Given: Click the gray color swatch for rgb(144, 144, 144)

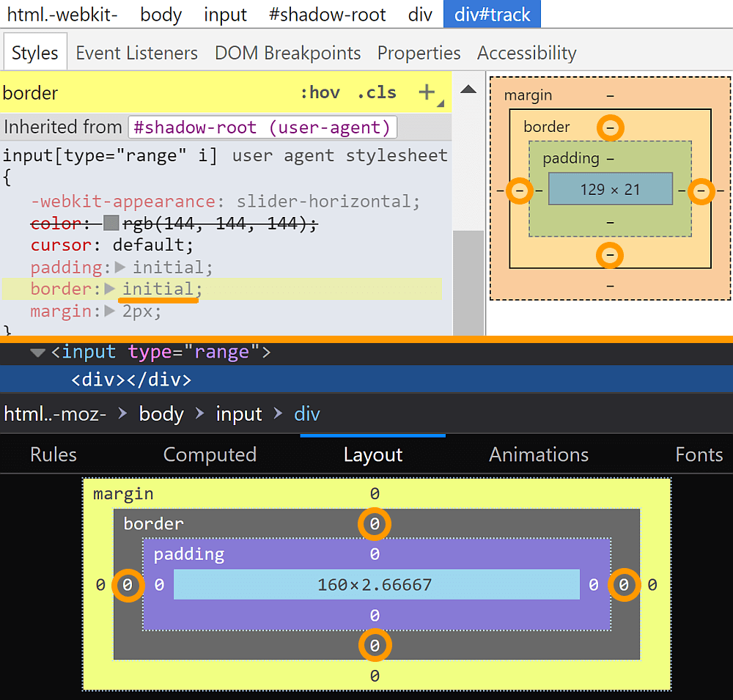Looking at the screenshot, I should point(111,224).
